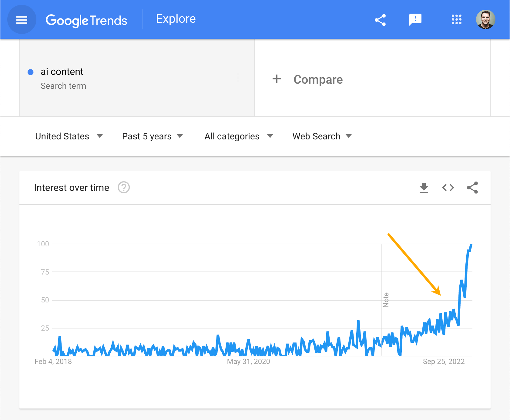The image size is (510, 420).
Task: Open the embed code view for the chart
Action: click(448, 187)
